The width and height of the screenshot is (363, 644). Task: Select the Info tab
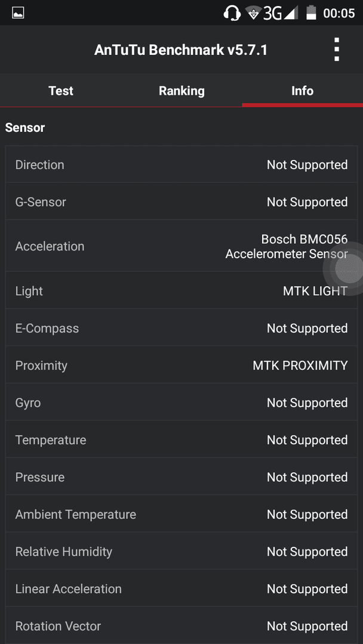pyautogui.click(x=303, y=91)
